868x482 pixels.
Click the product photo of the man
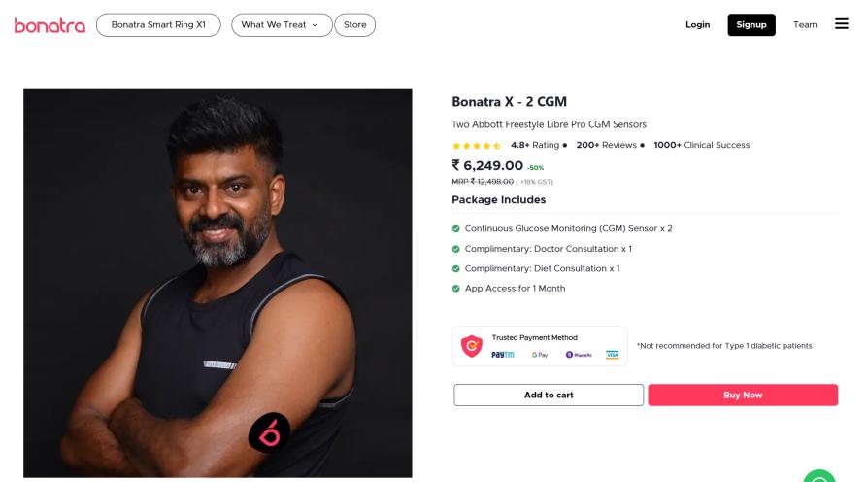click(217, 283)
